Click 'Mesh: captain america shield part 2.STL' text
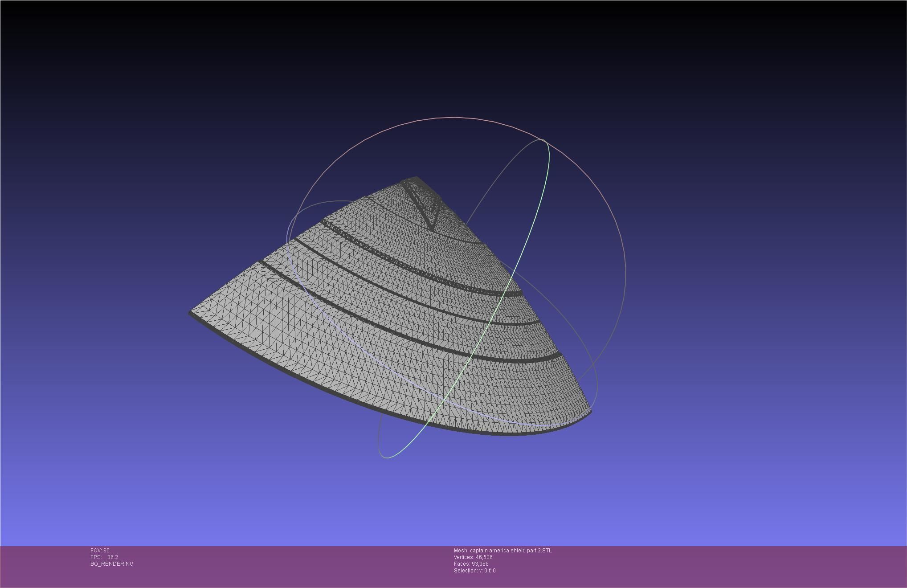Screen dimensions: 907x588 click(x=503, y=551)
